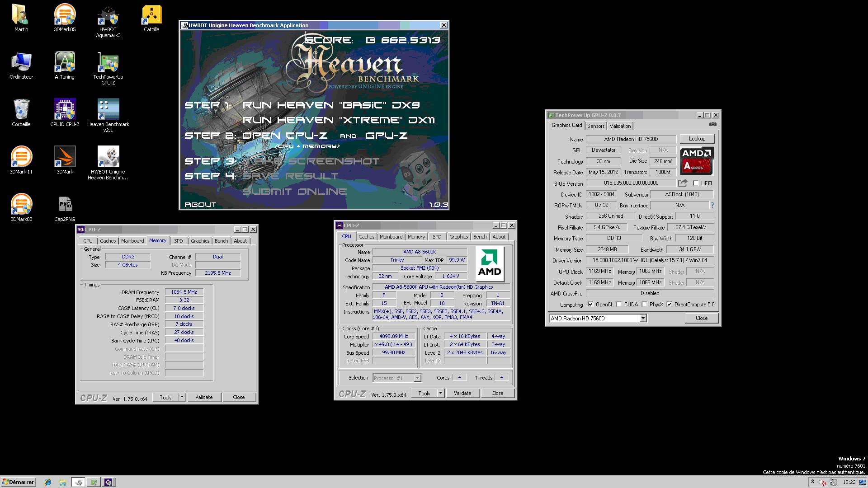Open HWBOT Aquamark3 desktop shortcut
This screenshot has width=868, height=488.
(108, 21)
